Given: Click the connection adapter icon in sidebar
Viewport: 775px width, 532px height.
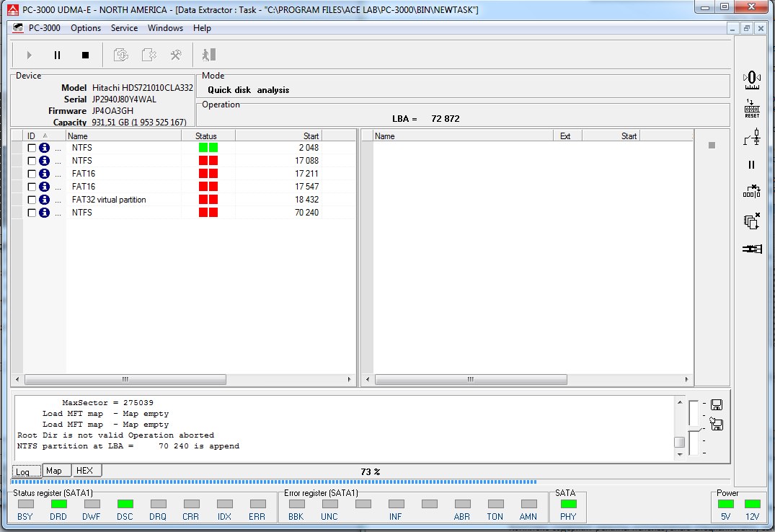Looking at the screenshot, I should tap(752, 249).
